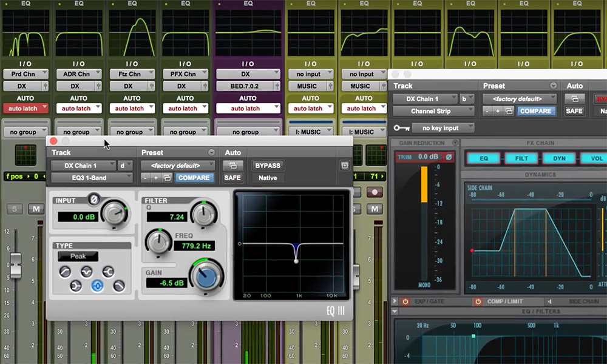Switch to the DYN tab in FX Chain
Viewport: 607px width, 364px height.
click(x=558, y=158)
